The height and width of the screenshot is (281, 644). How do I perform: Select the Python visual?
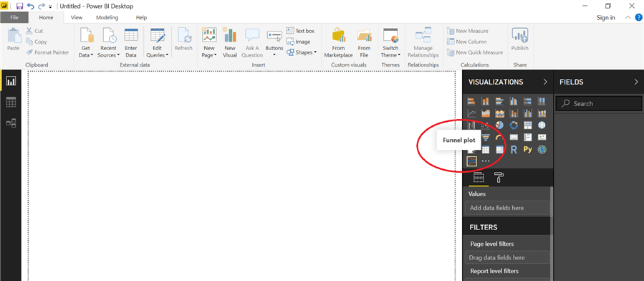pyautogui.click(x=528, y=150)
